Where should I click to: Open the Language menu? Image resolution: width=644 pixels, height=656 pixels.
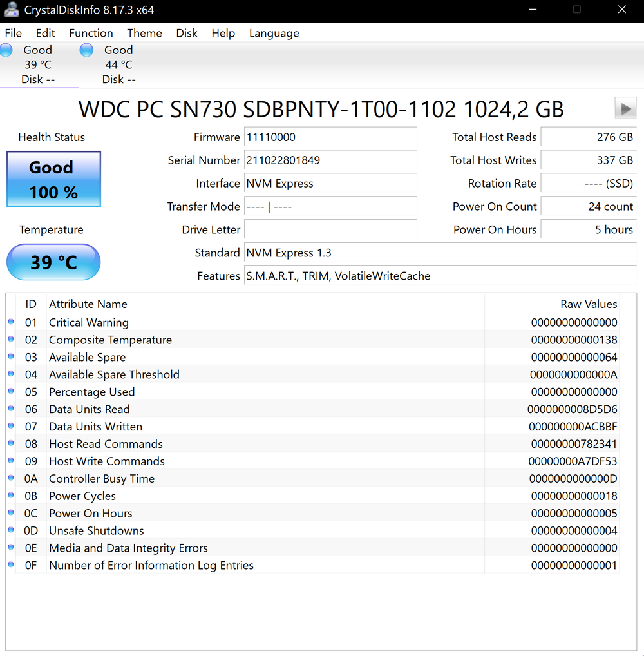coord(274,33)
